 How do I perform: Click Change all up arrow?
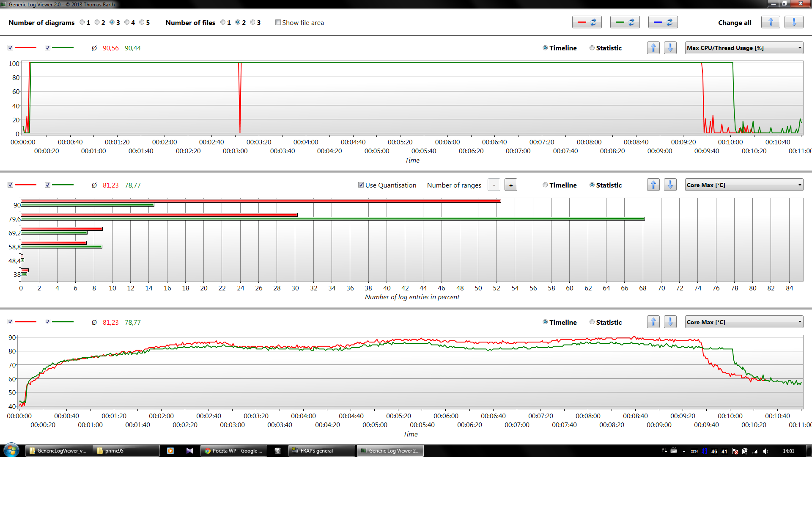click(771, 22)
